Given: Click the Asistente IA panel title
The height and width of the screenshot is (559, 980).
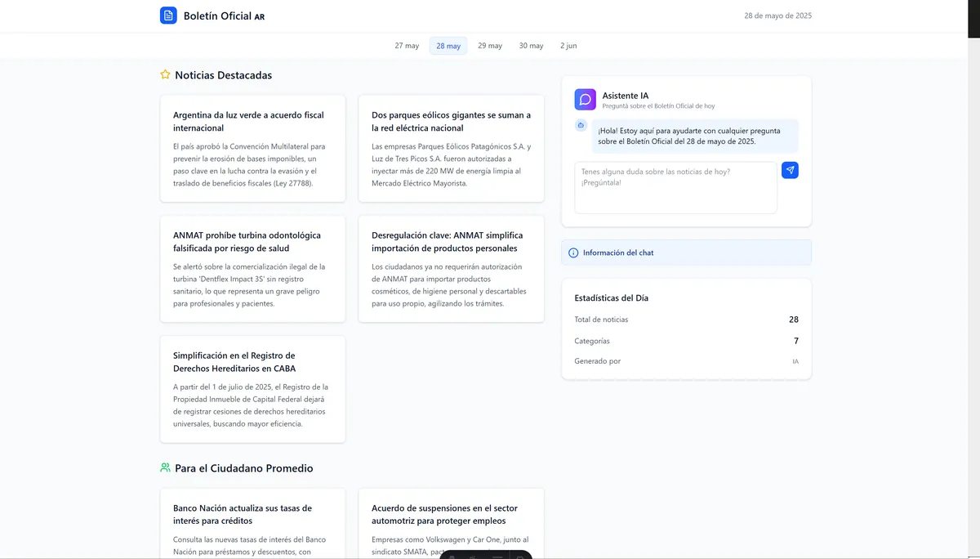Looking at the screenshot, I should click(626, 96).
